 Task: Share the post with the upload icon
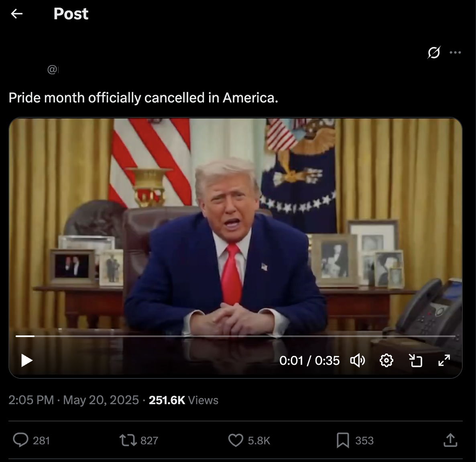point(450,440)
